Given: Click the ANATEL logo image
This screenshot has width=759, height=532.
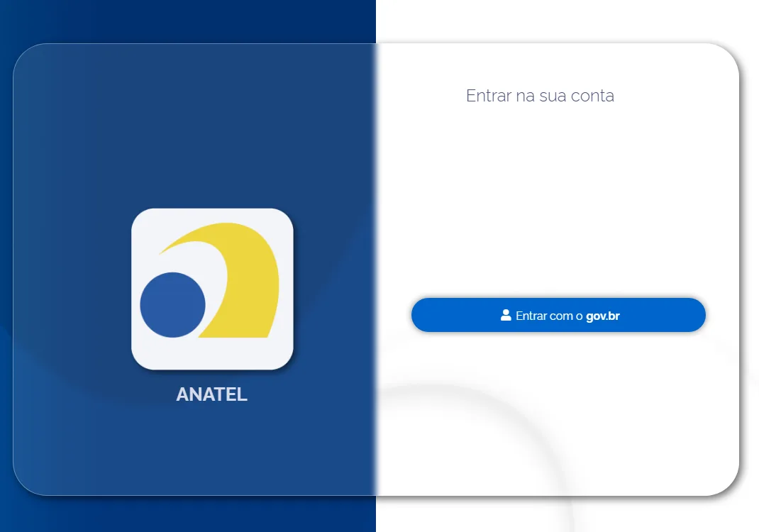Looking at the screenshot, I should (212, 289).
